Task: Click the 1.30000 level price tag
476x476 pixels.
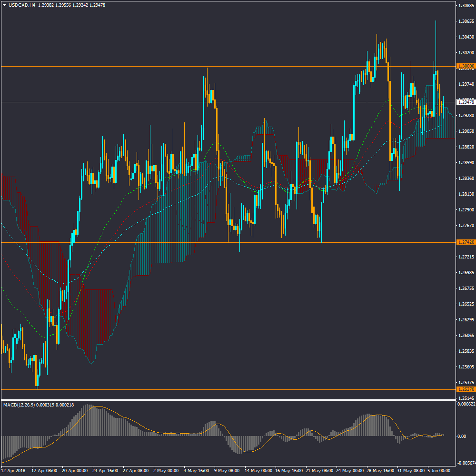Action: pos(465,66)
